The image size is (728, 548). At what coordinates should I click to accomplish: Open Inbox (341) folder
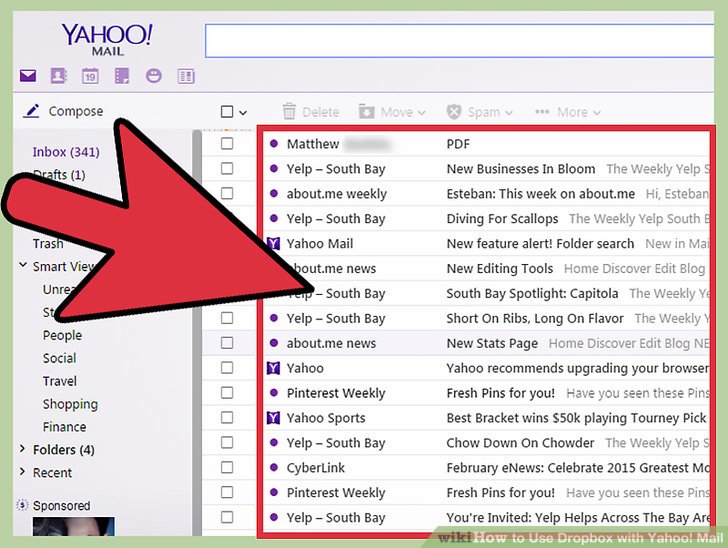pyautogui.click(x=66, y=152)
